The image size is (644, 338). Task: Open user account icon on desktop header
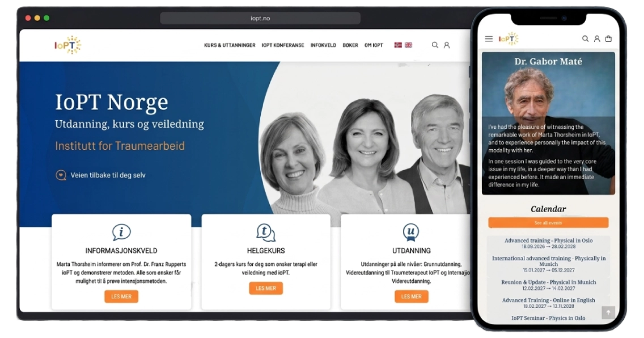point(447,45)
